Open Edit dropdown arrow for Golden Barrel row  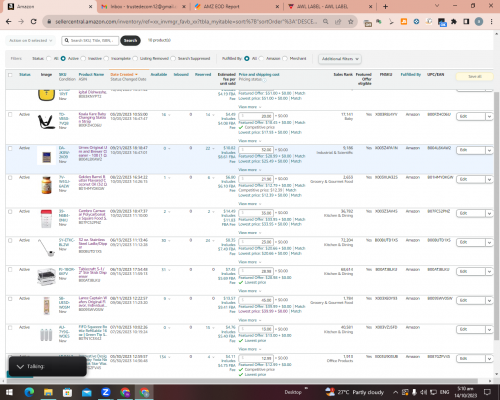[489, 180]
